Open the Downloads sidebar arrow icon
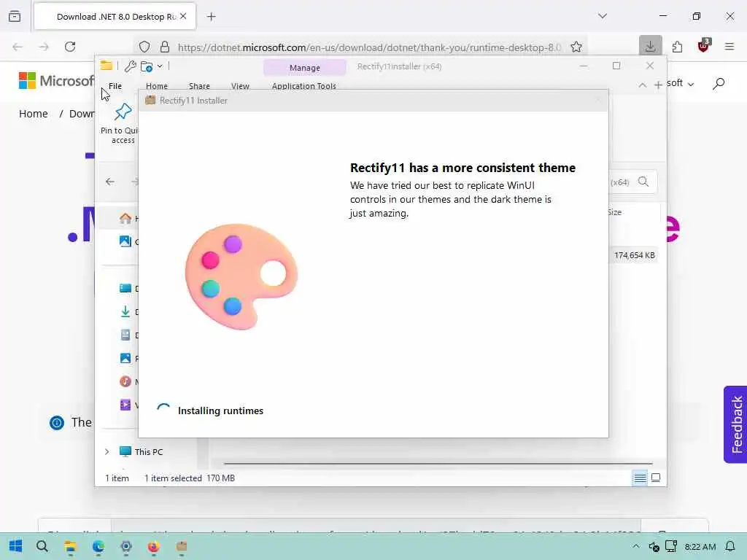Image resolution: width=747 pixels, height=560 pixels. tap(125, 311)
